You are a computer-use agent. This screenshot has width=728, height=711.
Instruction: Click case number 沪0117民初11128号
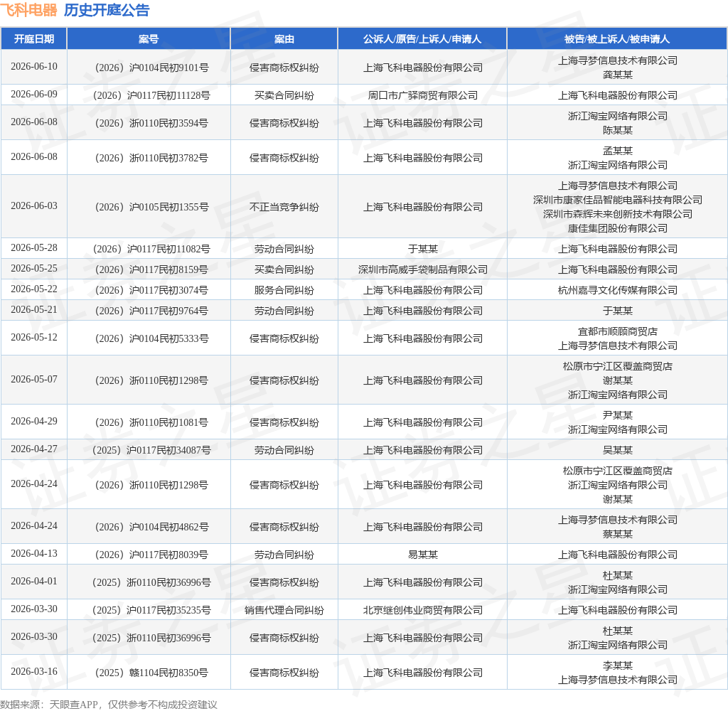(152, 96)
